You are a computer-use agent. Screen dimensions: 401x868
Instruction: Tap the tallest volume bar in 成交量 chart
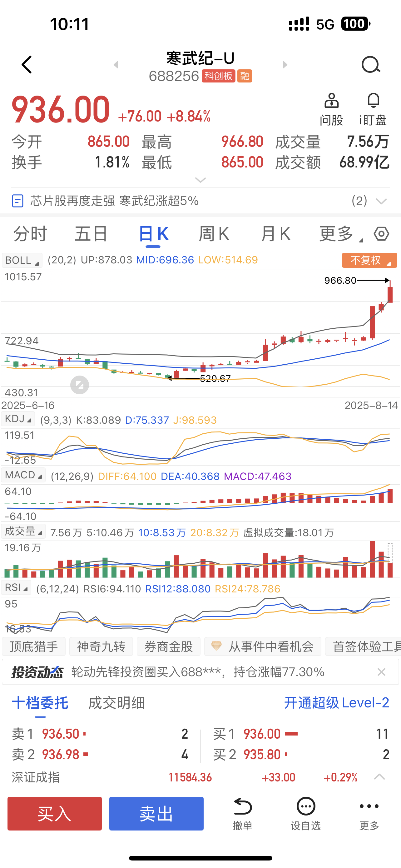(372, 559)
